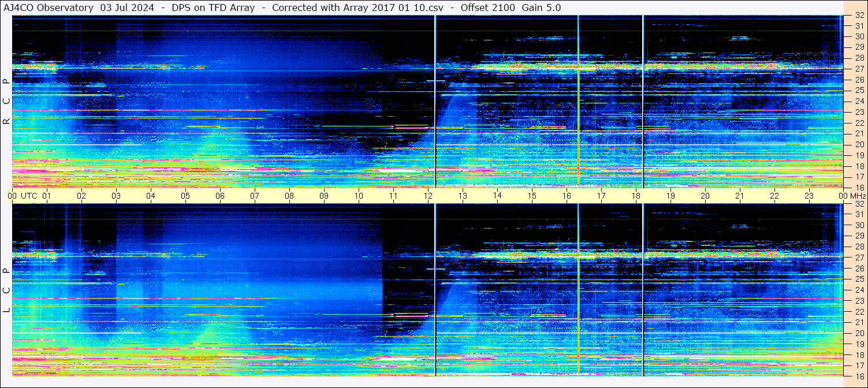Select the 24 frequency label of LCP panel

[x=859, y=290]
